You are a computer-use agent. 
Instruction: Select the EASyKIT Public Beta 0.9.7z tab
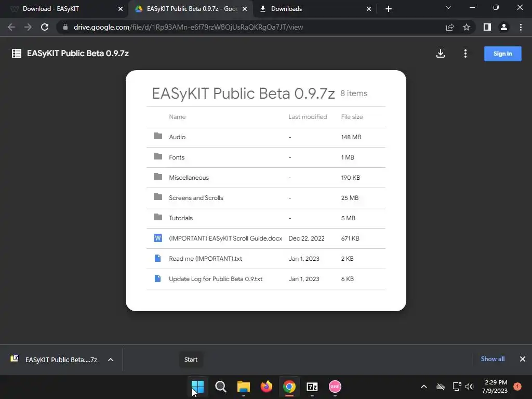(191, 9)
